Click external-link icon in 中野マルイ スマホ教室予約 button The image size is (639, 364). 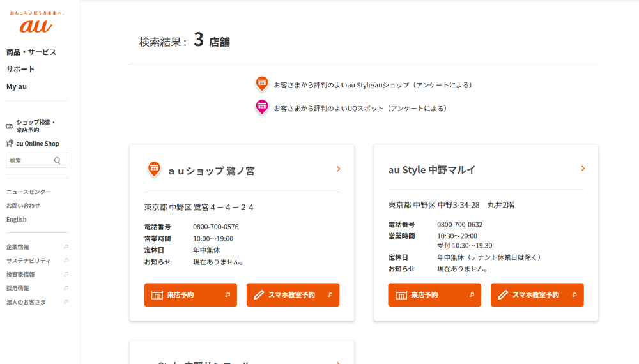tap(574, 295)
